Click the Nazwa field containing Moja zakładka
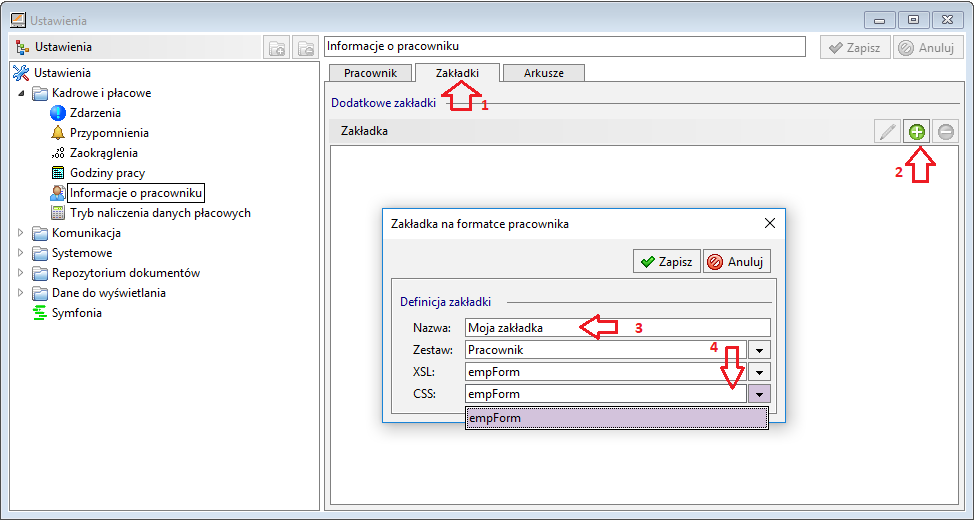Image resolution: width=978 pixels, height=524 pixels. coord(617,328)
